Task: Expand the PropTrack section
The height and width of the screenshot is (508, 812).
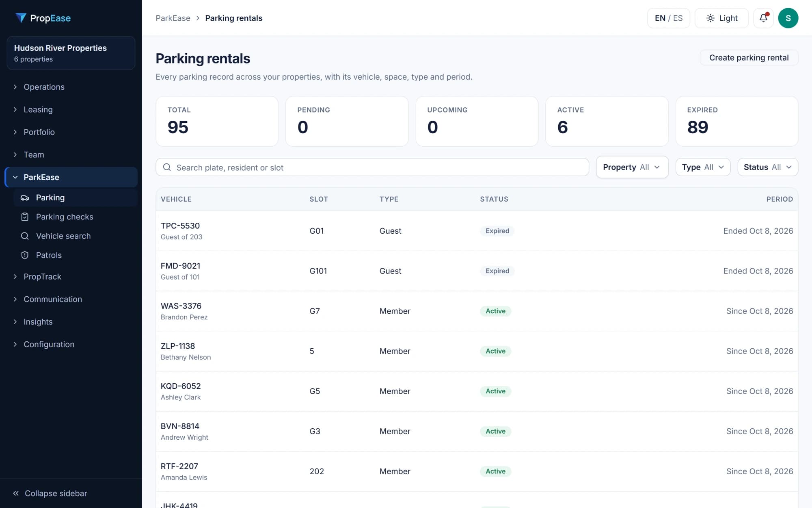Action: pos(71,276)
